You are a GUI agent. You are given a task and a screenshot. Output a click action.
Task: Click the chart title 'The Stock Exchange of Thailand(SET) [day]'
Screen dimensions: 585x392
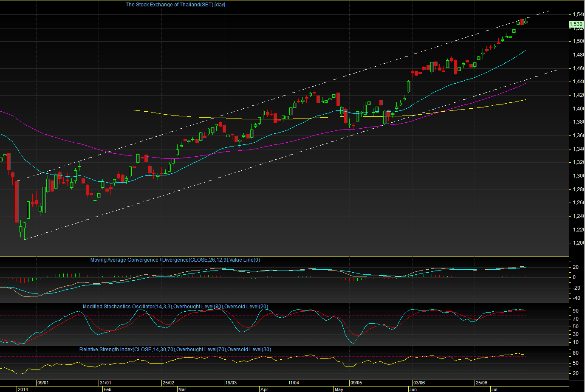click(175, 5)
